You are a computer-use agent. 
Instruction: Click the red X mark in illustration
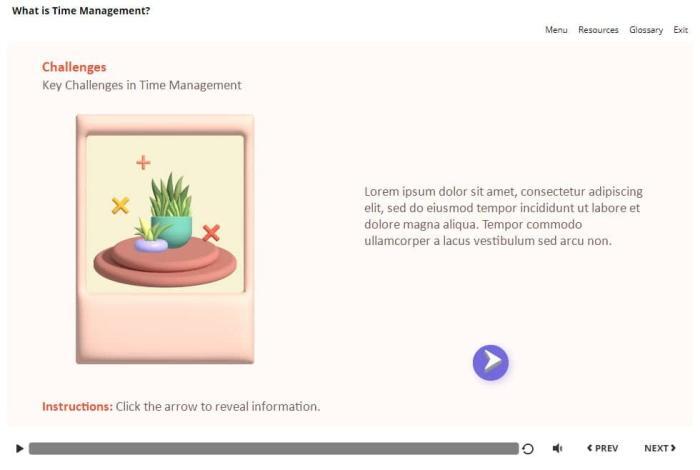211,233
